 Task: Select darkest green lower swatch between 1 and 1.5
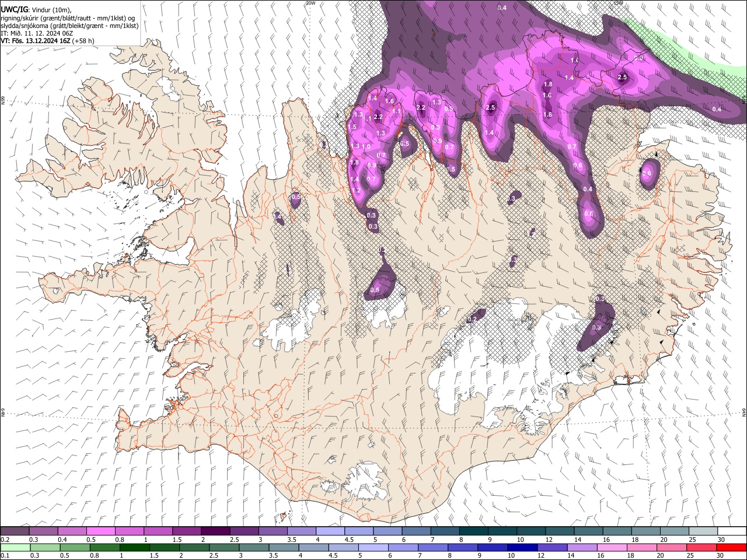coord(135,547)
